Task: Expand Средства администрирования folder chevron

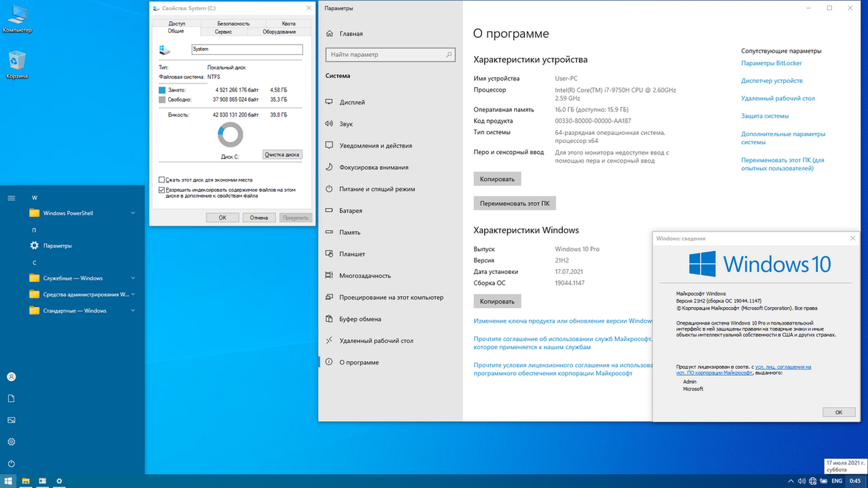Action: pyautogui.click(x=133, y=294)
